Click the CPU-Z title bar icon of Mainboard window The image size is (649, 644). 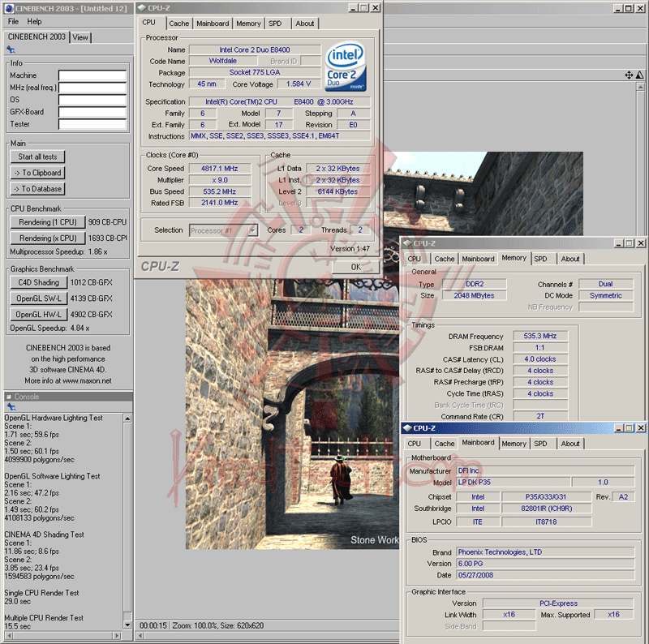[x=407, y=428]
